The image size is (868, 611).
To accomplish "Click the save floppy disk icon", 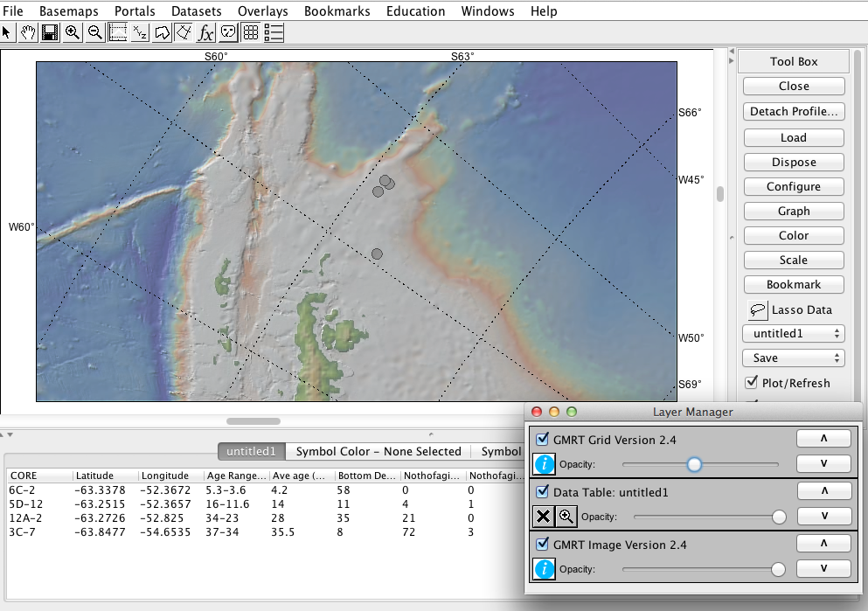I will [x=50, y=33].
